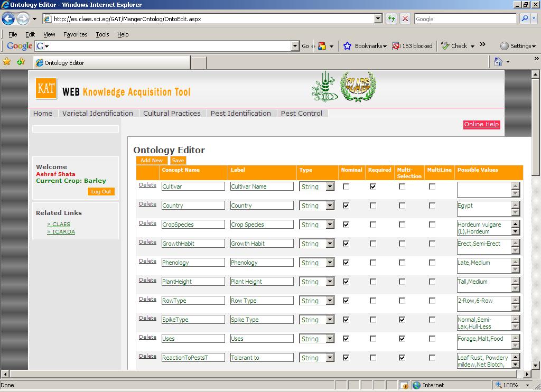This screenshot has width=541, height=392.
Task: Click the browser Back arrow button
Action: click(8, 18)
